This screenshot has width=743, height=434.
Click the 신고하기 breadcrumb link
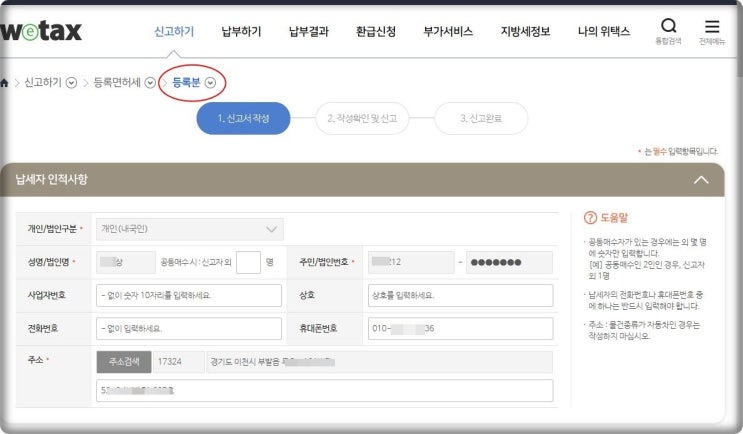click(x=43, y=82)
